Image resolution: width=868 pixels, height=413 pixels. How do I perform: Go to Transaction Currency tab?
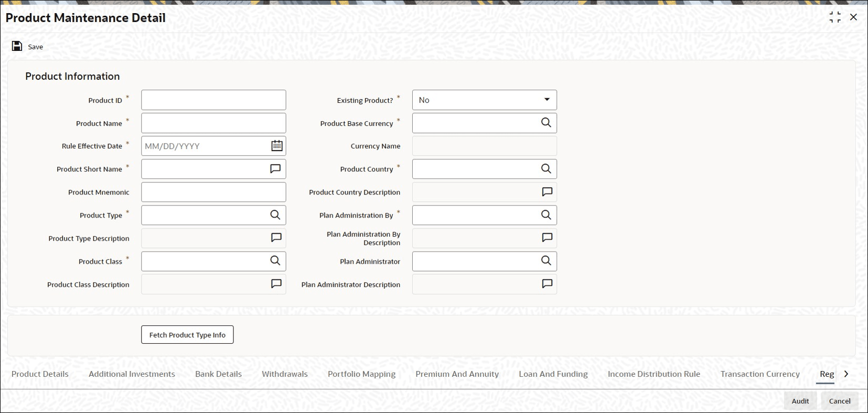760,374
